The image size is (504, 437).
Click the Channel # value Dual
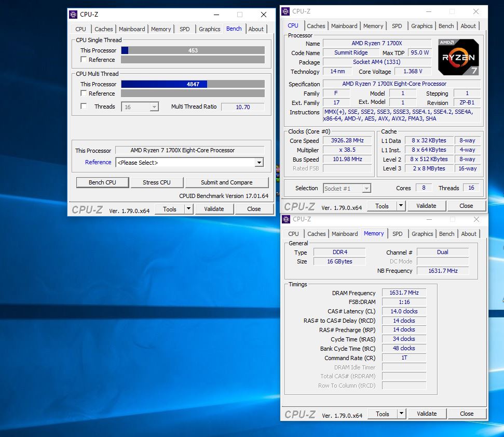[x=443, y=252]
